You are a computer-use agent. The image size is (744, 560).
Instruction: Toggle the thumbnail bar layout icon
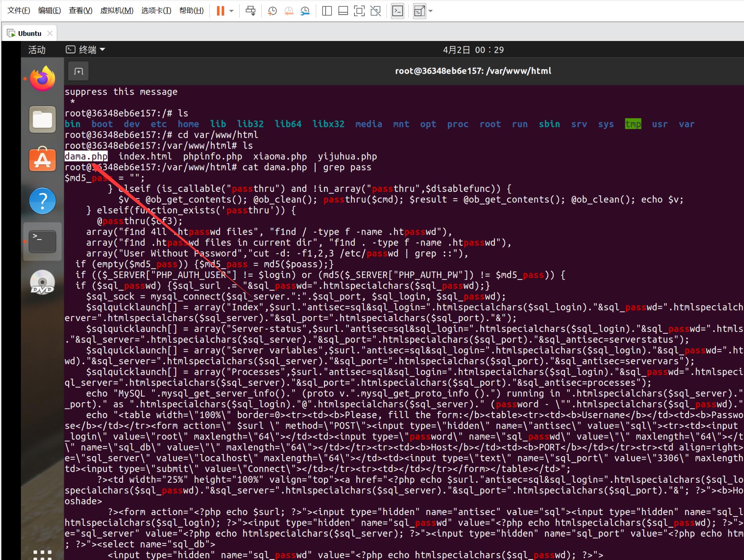click(343, 11)
